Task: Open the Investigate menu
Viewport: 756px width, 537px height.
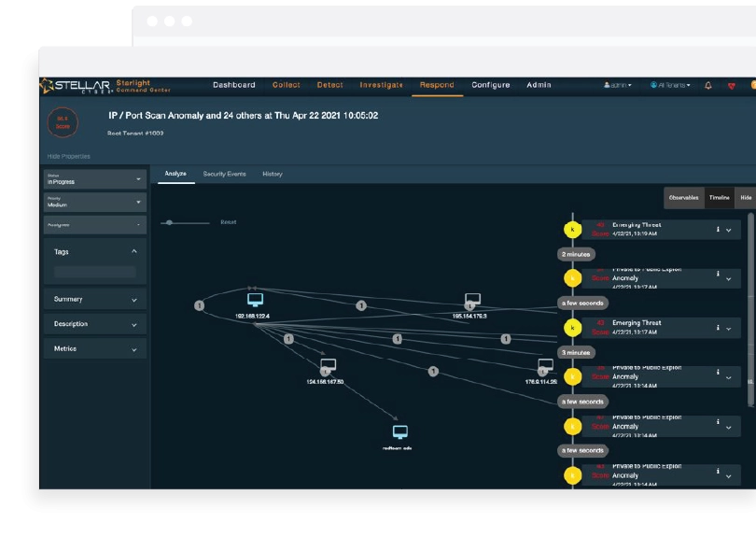Action: point(381,85)
